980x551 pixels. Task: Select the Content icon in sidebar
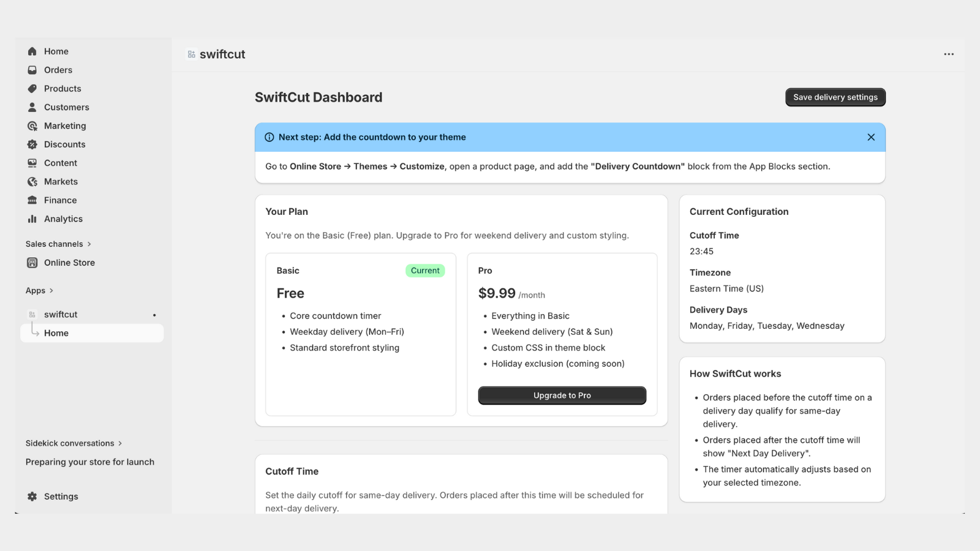pos(32,163)
